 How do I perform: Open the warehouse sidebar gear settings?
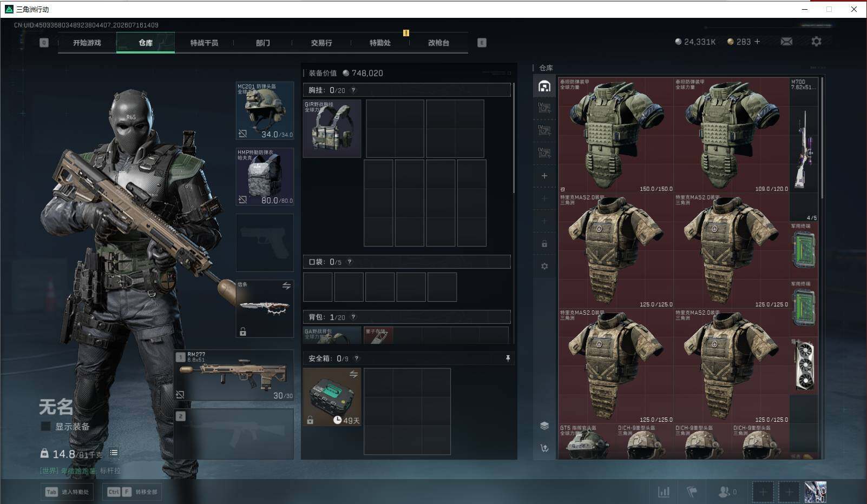pos(544,266)
